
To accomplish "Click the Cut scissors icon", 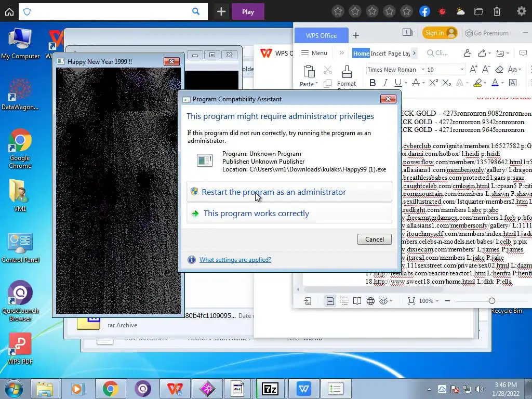I will coord(327,70).
